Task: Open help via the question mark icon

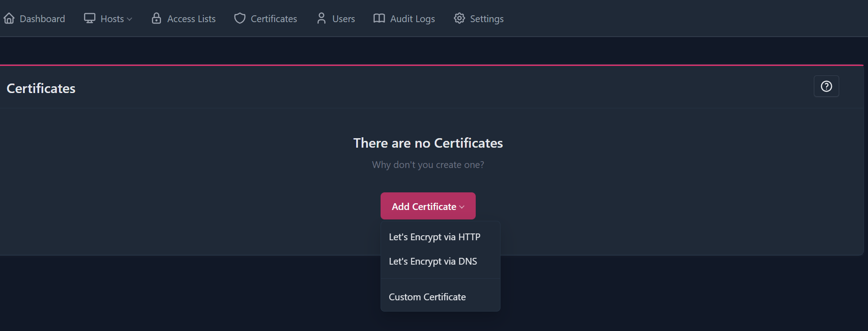Action: (x=826, y=86)
